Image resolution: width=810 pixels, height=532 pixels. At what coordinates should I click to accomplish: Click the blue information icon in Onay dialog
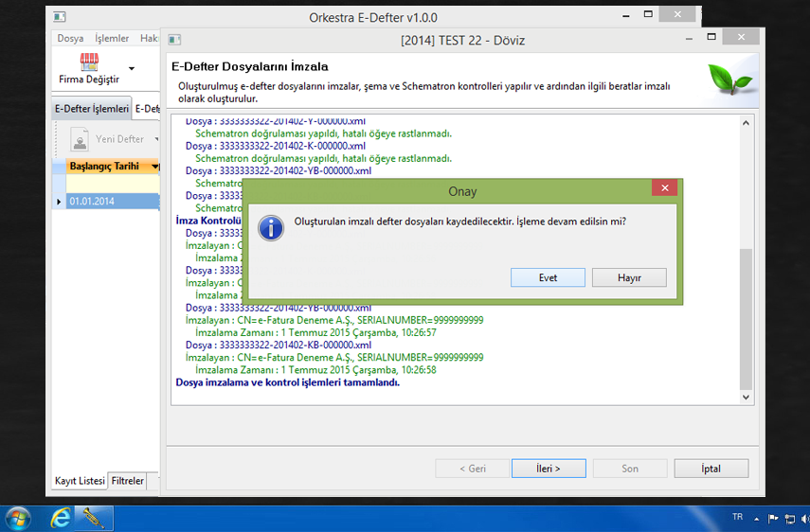pyautogui.click(x=271, y=228)
